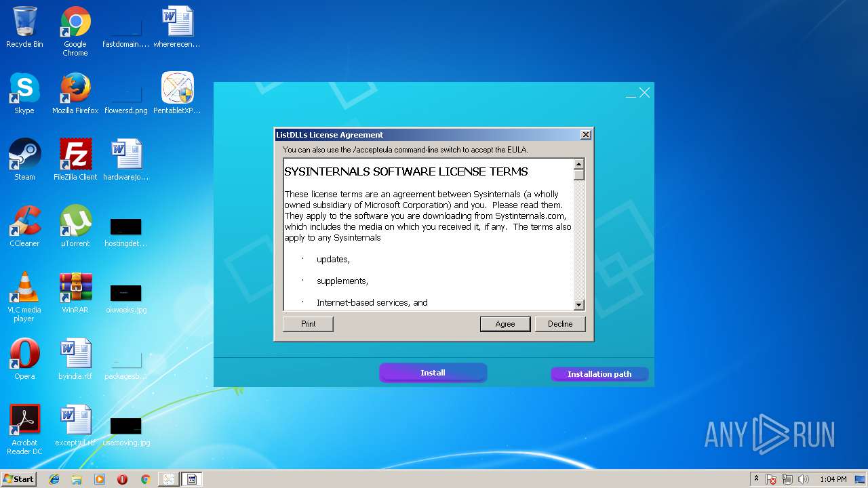Launch Google Chrome from the desktop
Viewport: 868px width, 488px height.
[x=75, y=31]
